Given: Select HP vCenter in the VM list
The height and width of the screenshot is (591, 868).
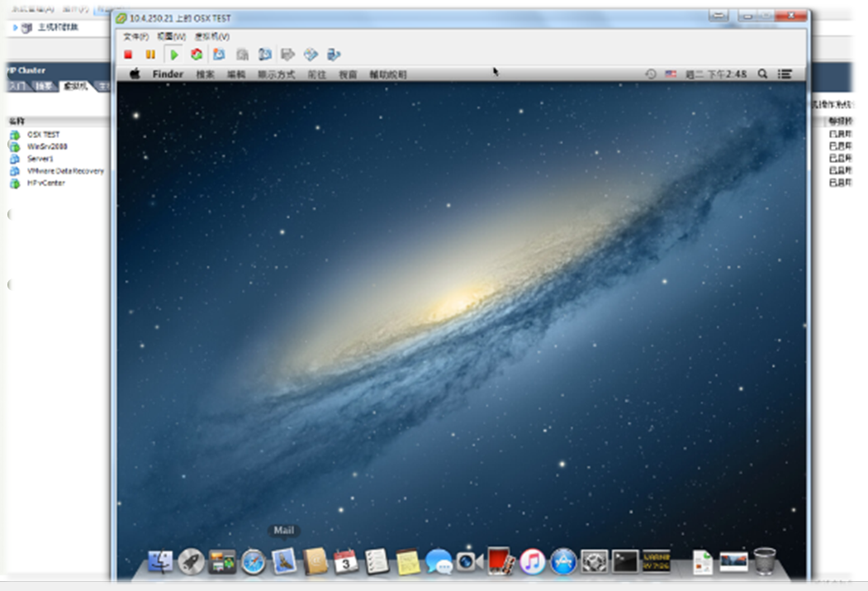Looking at the screenshot, I should [x=46, y=183].
